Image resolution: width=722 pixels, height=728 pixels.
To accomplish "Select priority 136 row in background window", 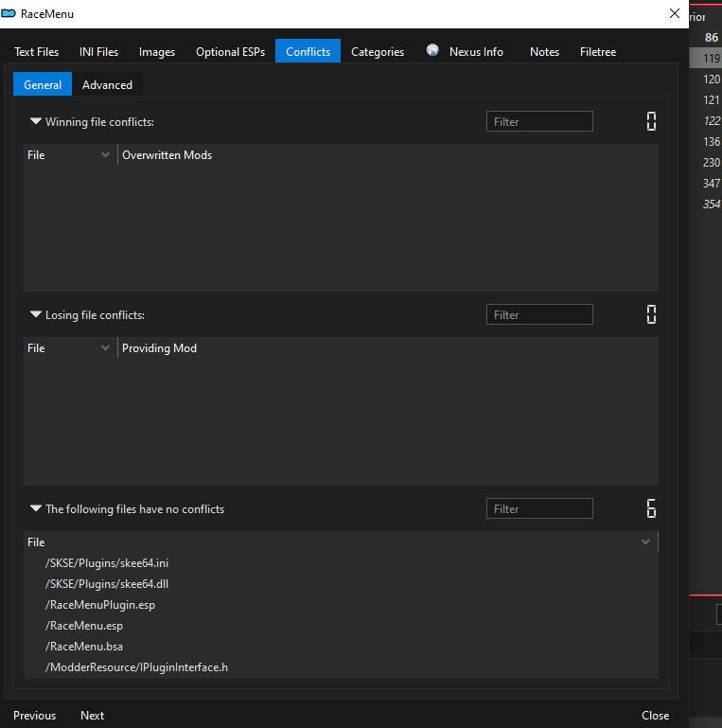I will (x=706, y=142).
